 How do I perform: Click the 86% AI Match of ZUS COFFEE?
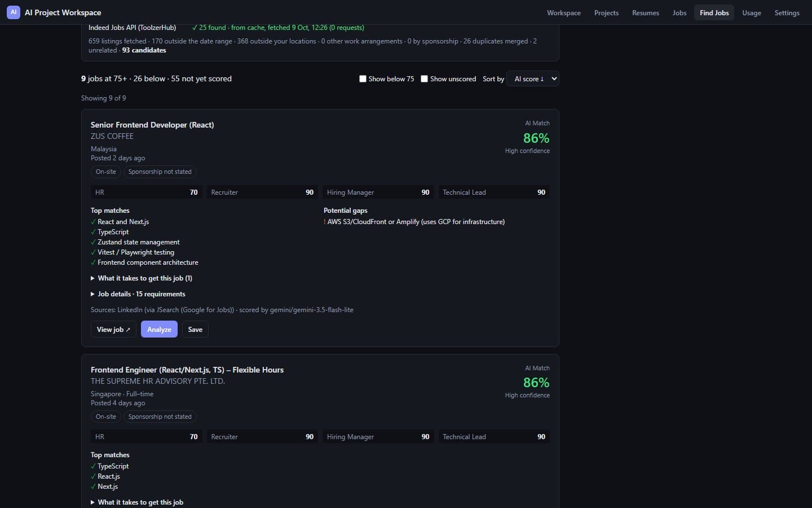(536, 138)
